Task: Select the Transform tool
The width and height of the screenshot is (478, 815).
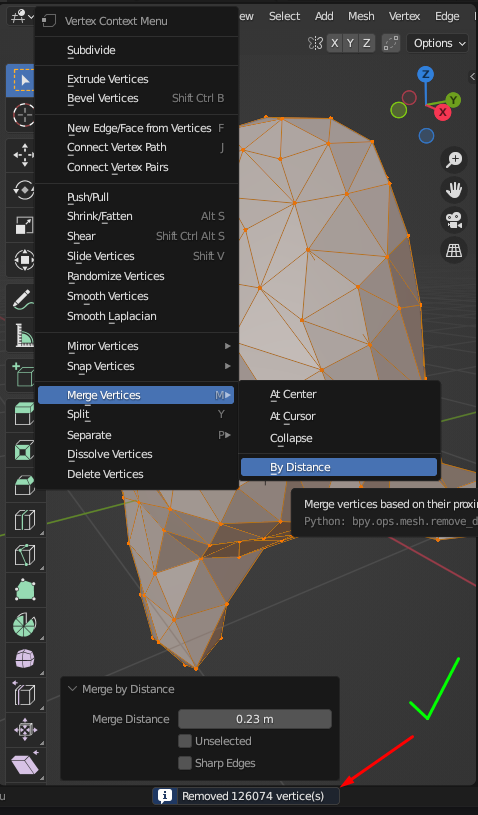Action: pyautogui.click(x=24, y=259)
